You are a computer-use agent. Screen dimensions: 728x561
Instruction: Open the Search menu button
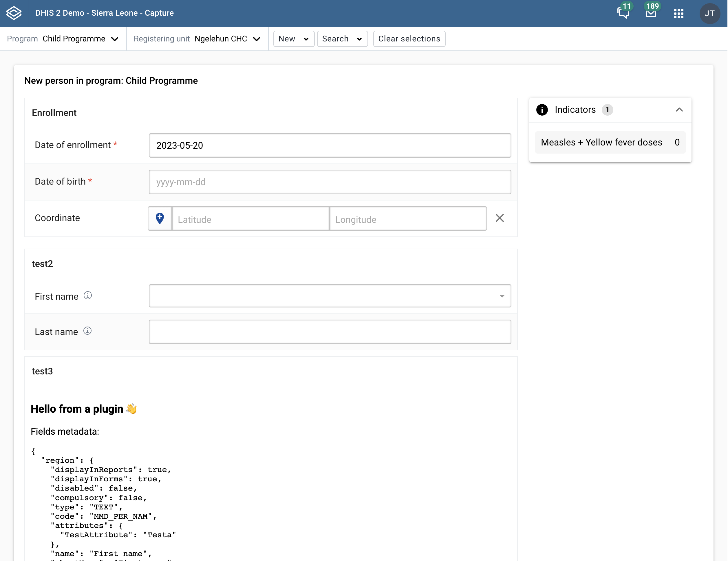(342, 39)
